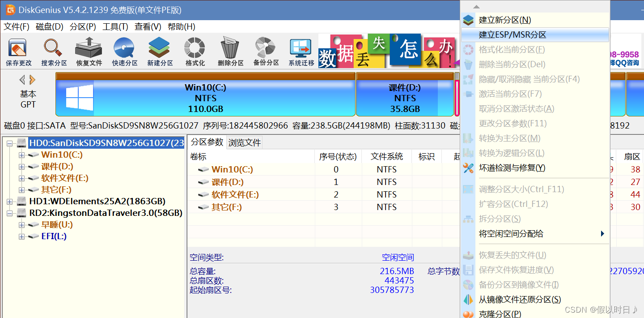
Task: Click the RD2 Kingston drive icon in tree
Action: click(x=22, y=213)
